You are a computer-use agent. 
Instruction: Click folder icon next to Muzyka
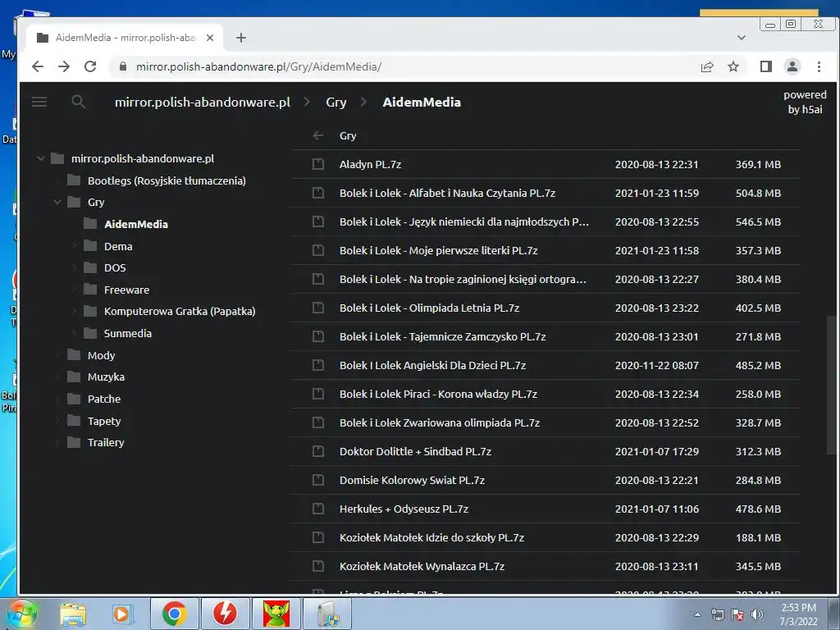click(74, 377)
